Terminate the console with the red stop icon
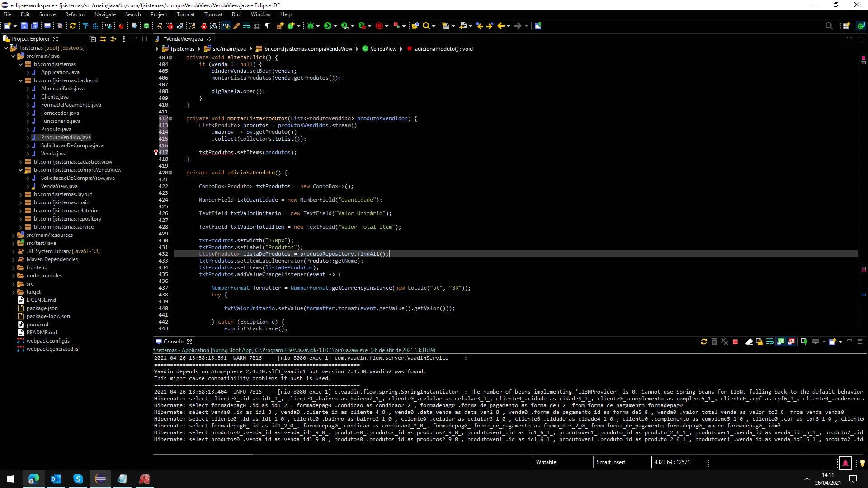868x488 pixels. (736, 342)
